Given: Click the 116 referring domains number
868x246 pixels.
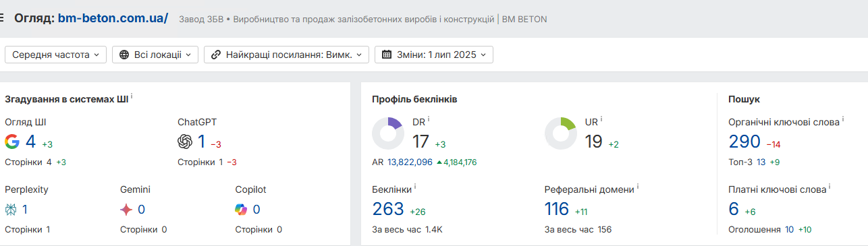Looking at the screenshot, I should tap(557, 210).
